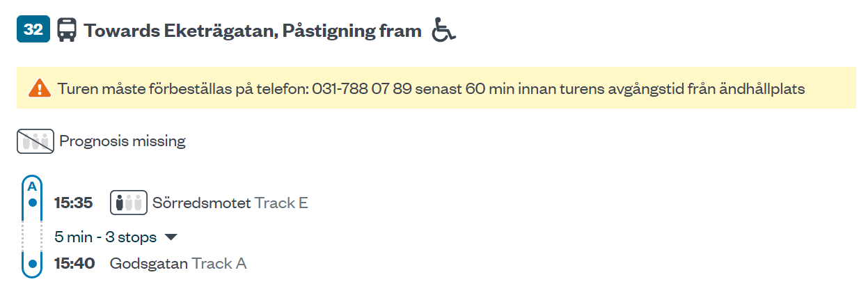Click the 15:35 departure time

coord(74,203)
